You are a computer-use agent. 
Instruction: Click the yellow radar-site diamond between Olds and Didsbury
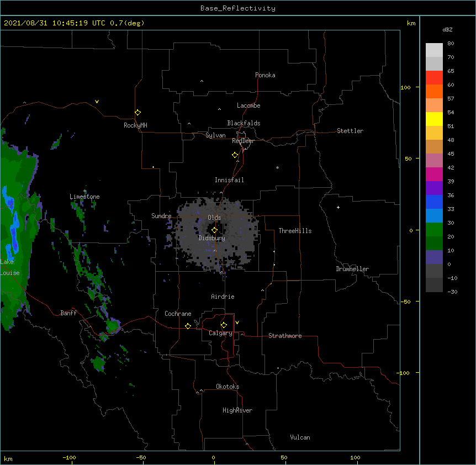(x=214, y=230)
